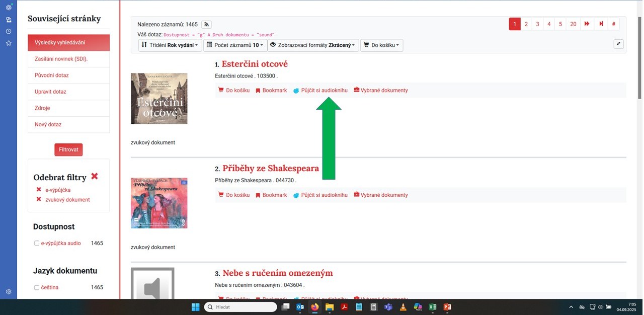
Task: Check the čeština language checkbox
Action: tap(37, 287)
